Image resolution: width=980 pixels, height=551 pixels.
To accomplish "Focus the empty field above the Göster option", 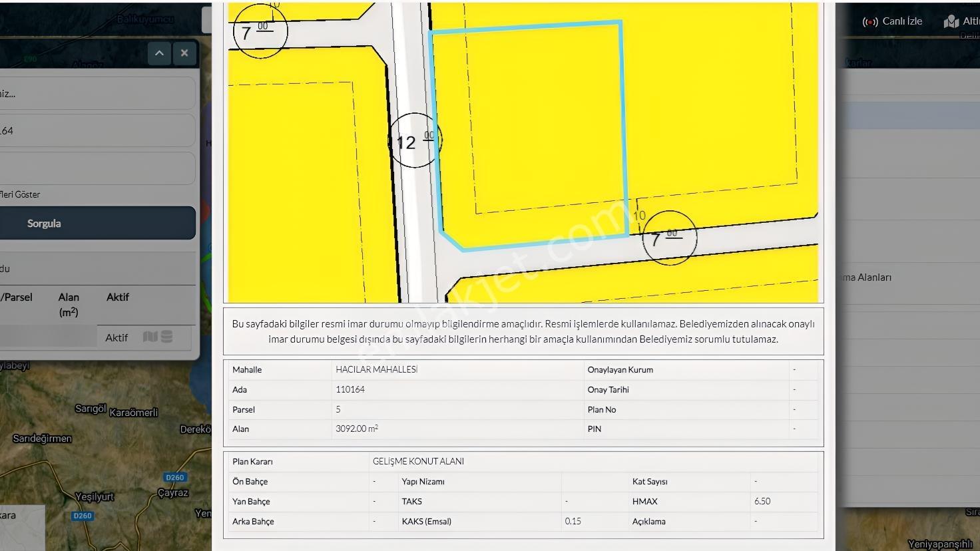I will (x=97, y=168).
